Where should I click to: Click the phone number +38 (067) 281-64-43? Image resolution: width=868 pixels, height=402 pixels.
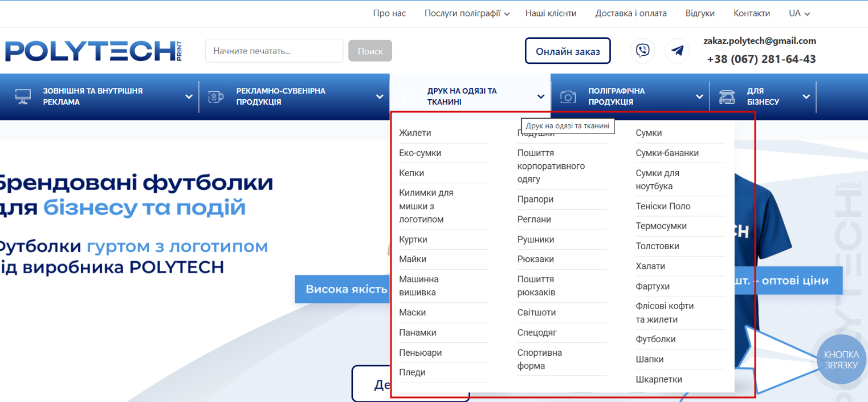(x=761, y=59)
